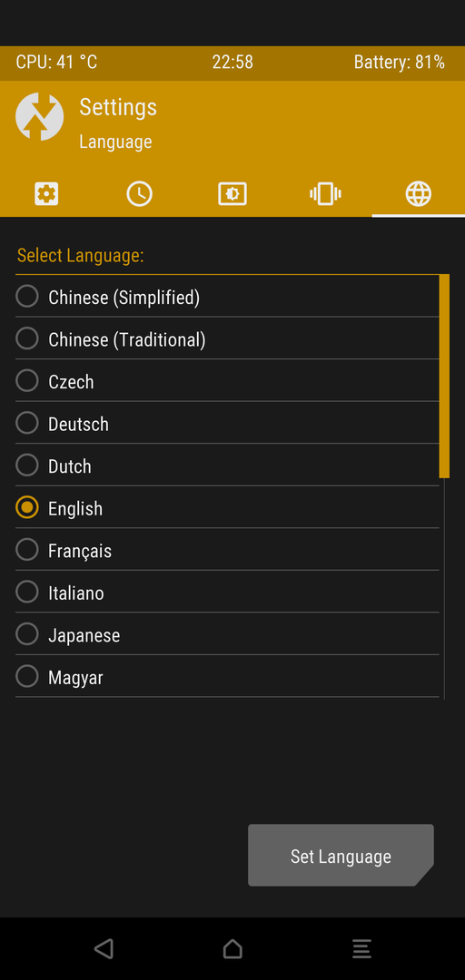
Task: Tap the menu bars navigation icon
Action: point(361,949)
